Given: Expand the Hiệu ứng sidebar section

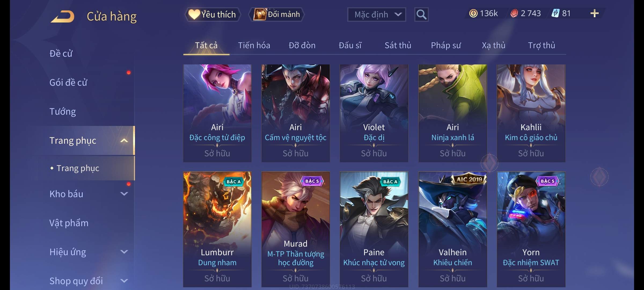Looking at the screenshot, I should [124, 252].
